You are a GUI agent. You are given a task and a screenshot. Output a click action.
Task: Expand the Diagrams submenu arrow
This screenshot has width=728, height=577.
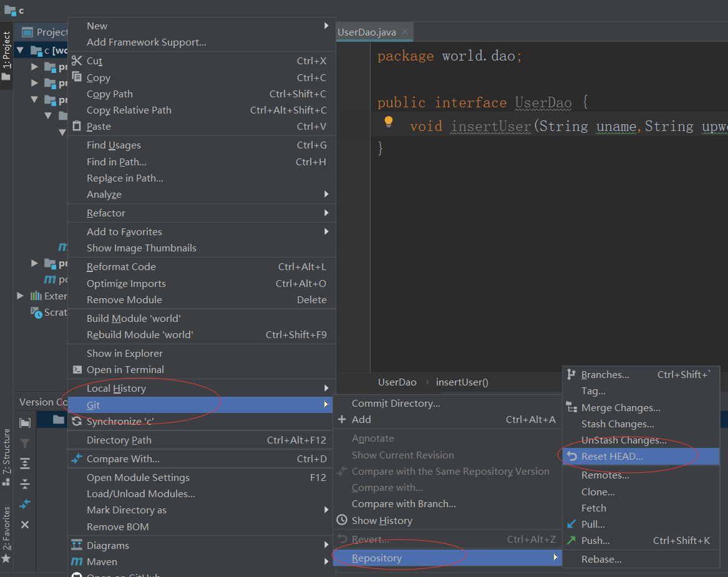326,545
